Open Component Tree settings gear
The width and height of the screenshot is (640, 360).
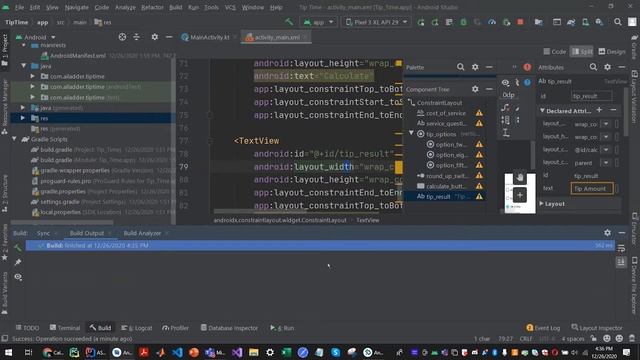tap(475, 89)
